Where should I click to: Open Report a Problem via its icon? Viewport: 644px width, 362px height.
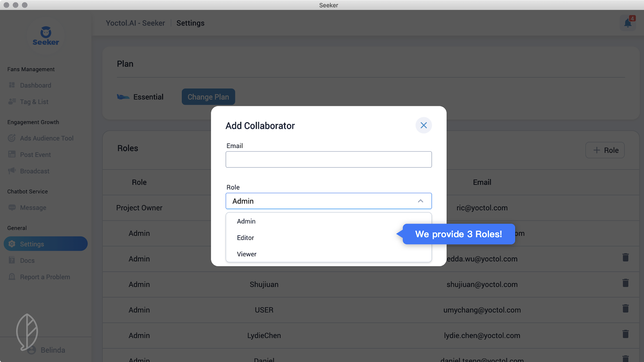coord(12,277)
